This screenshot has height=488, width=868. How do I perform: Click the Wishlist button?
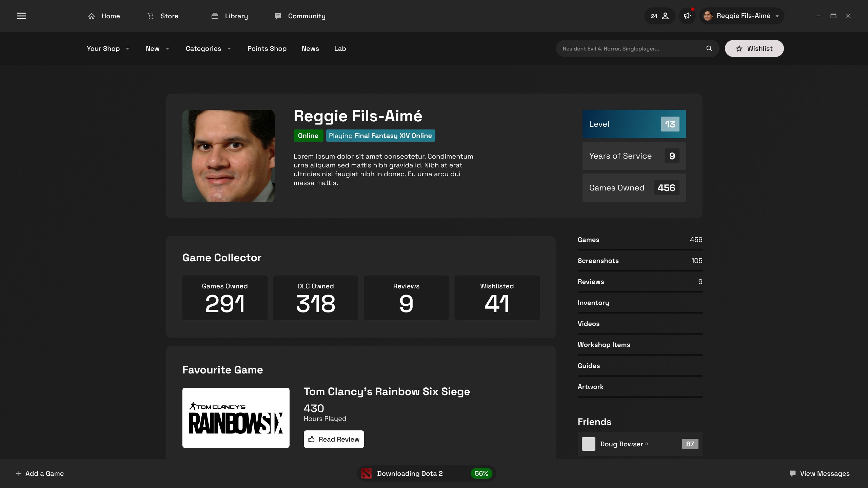pyautogui.click(x=754, y=48)
